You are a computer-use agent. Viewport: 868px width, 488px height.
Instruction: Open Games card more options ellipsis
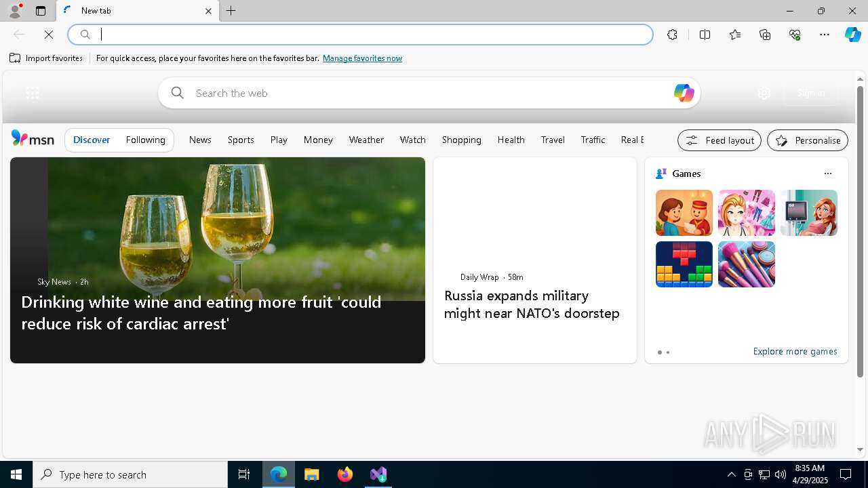827,174
